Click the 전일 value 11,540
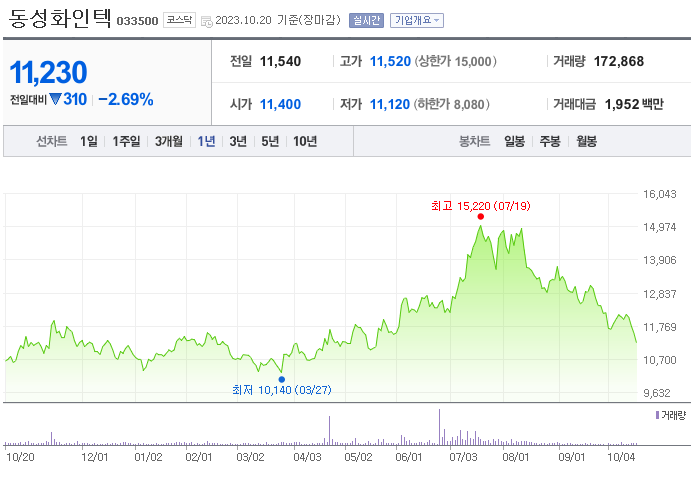 click(280, 61)
